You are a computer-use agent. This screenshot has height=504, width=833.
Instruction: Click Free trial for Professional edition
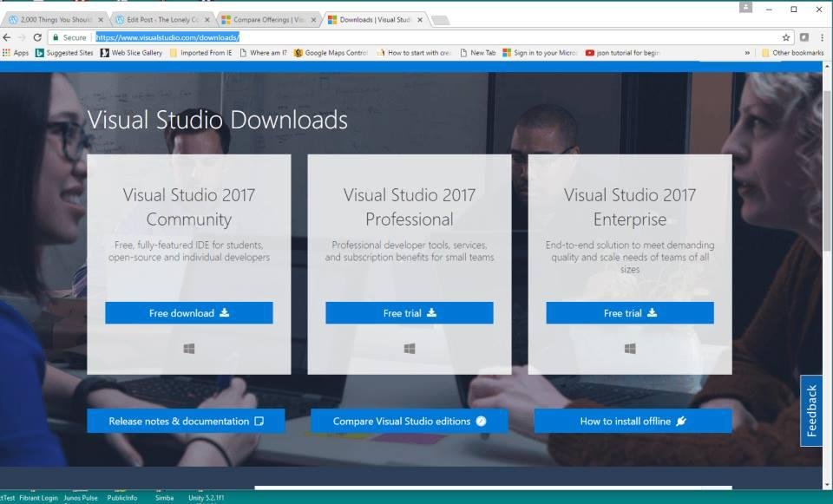pyautogui.click(x=410, y=313)
